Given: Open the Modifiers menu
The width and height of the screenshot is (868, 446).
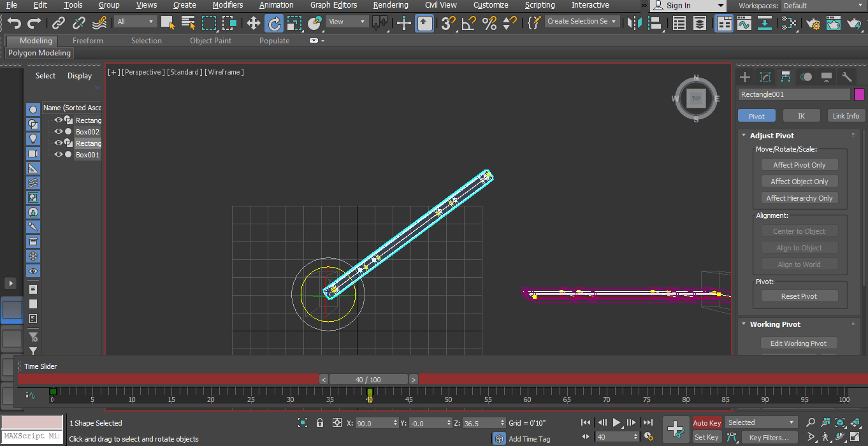Looking at the screenshot, I should pos(228,5).
